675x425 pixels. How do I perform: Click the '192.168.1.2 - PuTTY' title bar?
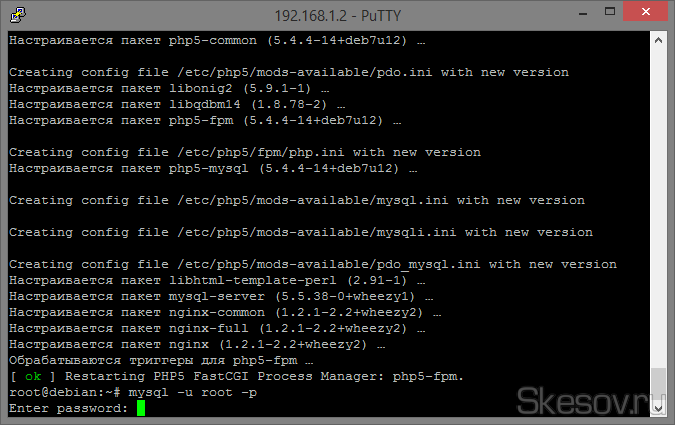coord(330,15)
